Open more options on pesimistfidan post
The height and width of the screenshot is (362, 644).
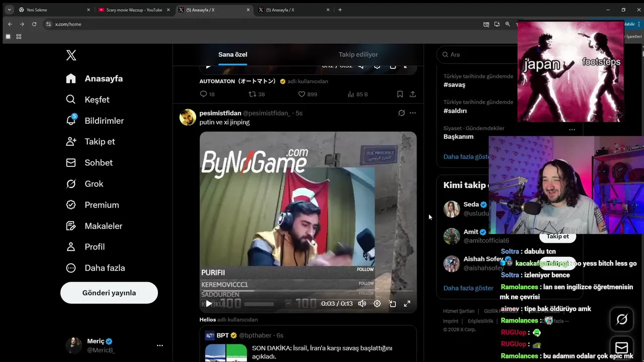click(413, 113)
